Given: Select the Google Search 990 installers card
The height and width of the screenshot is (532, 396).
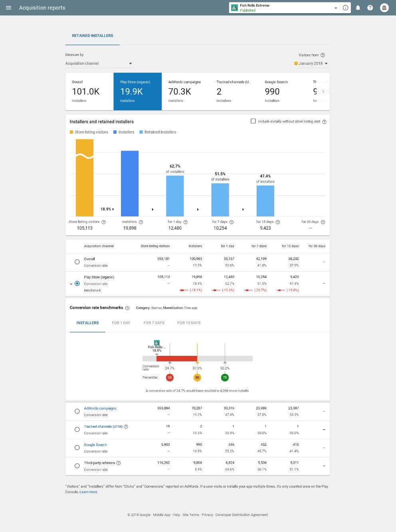Looking at the screenshot, I should [282, 91].
